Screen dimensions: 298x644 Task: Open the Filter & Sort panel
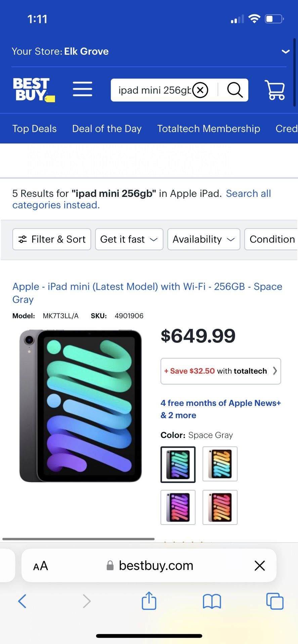[x=51, y=239]
